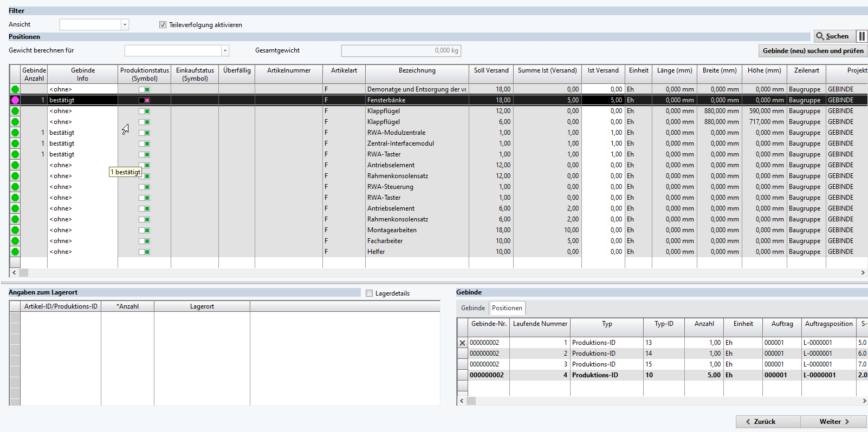Select the Positionen tab
This screenshot has width=868, height=432.
(507, 308)
